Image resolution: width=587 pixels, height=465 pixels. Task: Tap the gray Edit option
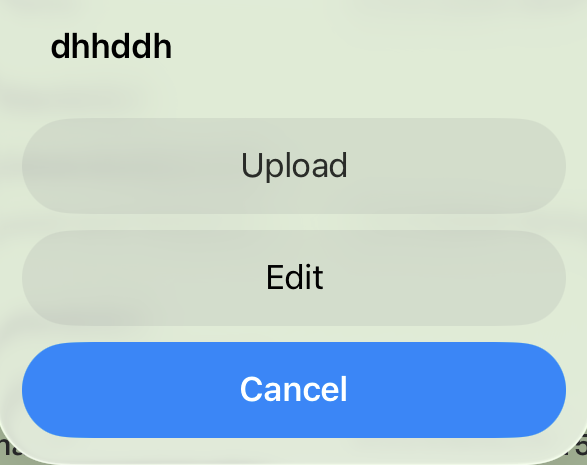point(294,278)
